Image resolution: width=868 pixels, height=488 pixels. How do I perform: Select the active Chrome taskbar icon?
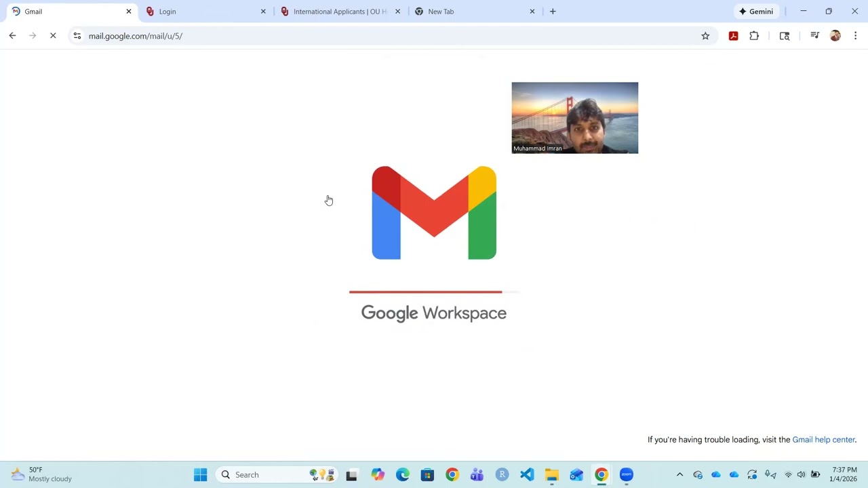click(601, 475)
